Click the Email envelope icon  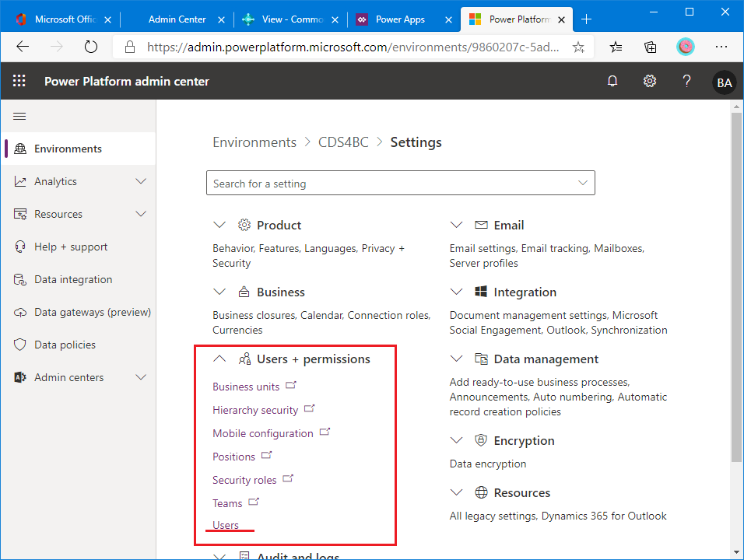481,225
